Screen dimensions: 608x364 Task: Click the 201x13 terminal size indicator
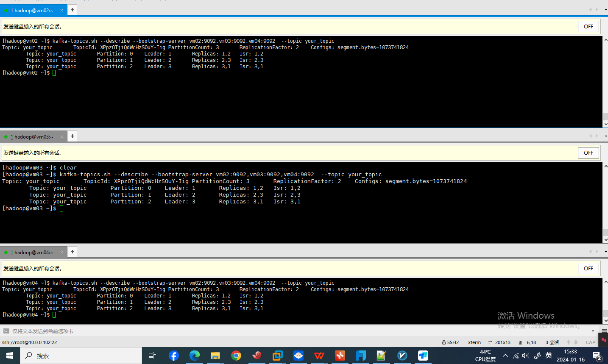(499, 342)
